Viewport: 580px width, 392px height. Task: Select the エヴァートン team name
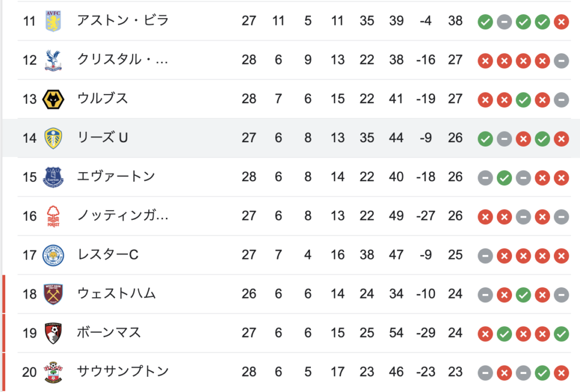pyautogui.click(x=116, y=177)
